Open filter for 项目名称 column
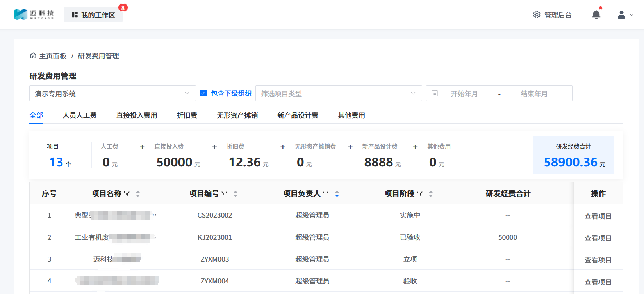644x294 pixels. [127, 193]
